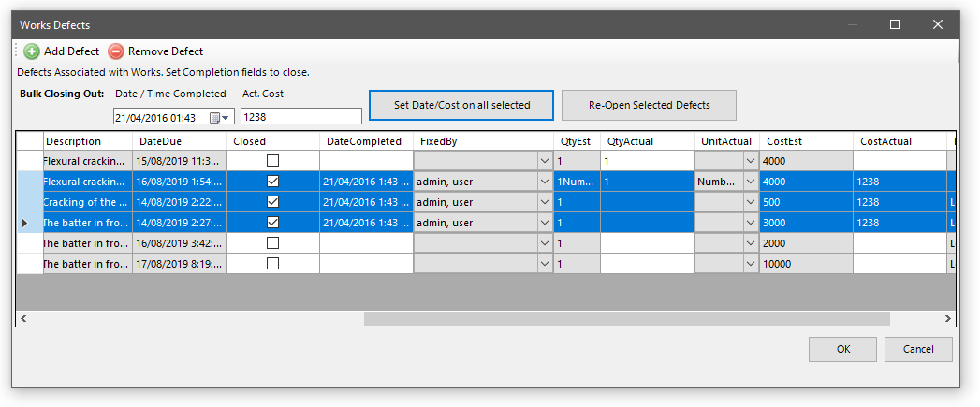Click the horizontal scrollbar thumb
Image resolution: width=980 pixels, height=407 pixels.
pyautogui.click(x=627, y=319)
